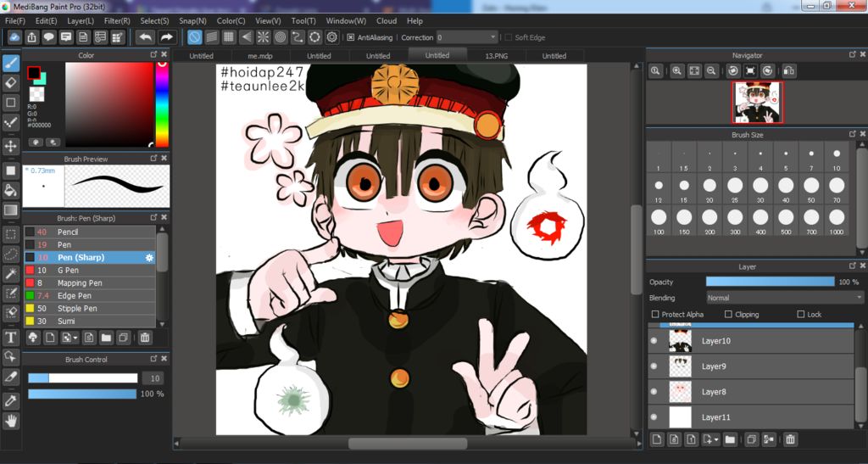
Task: Turn off snap with the blue circle icon
Action: (x=194, y=37)
